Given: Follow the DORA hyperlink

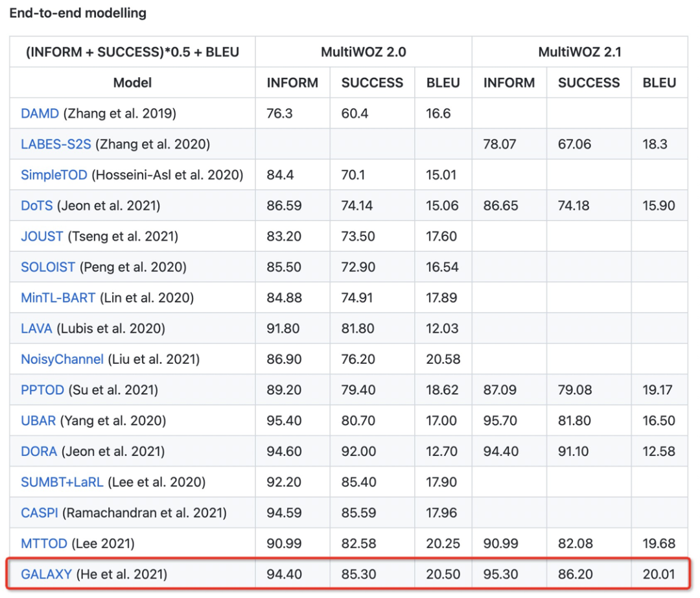Looking at the screenshot, I should coord(39,451).
